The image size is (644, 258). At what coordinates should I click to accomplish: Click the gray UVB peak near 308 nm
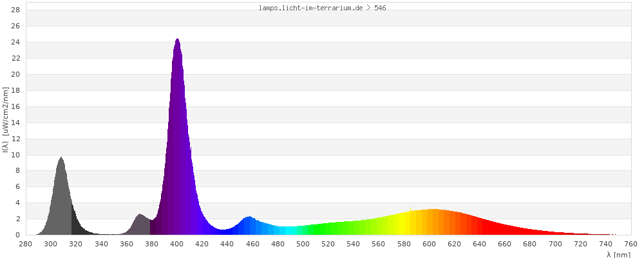pos(61,161)
